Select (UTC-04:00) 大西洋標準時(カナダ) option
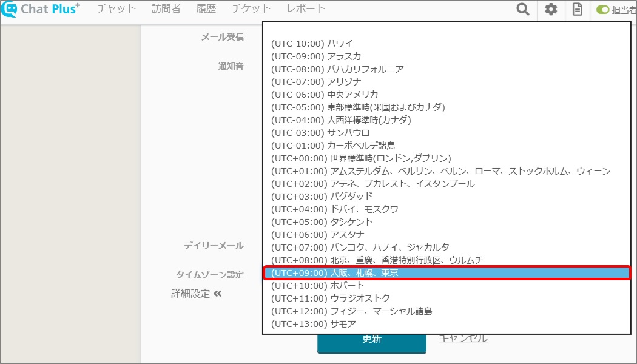The width and height of the screenshot is (637, 364). pos(447,120)
